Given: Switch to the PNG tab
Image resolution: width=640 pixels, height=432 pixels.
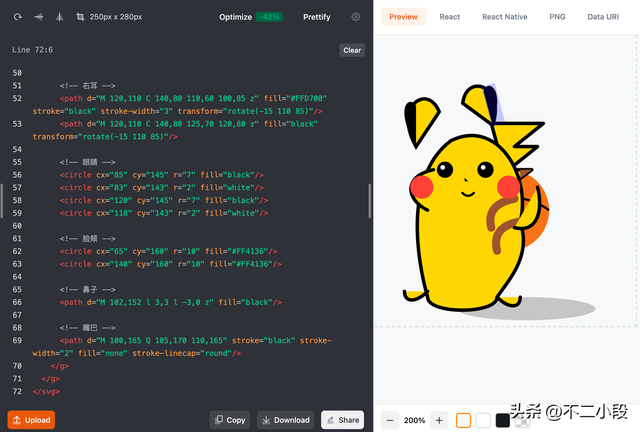Looking at the screenshot, I should pos(557,17).
